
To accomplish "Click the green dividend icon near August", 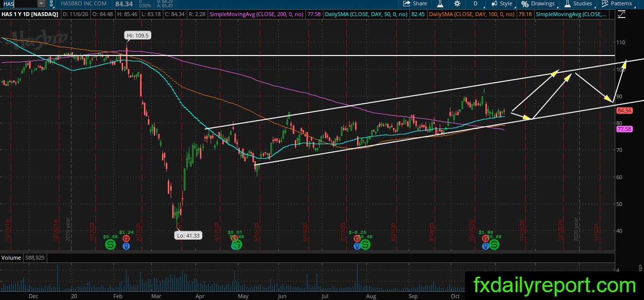I will pos(365,244).
